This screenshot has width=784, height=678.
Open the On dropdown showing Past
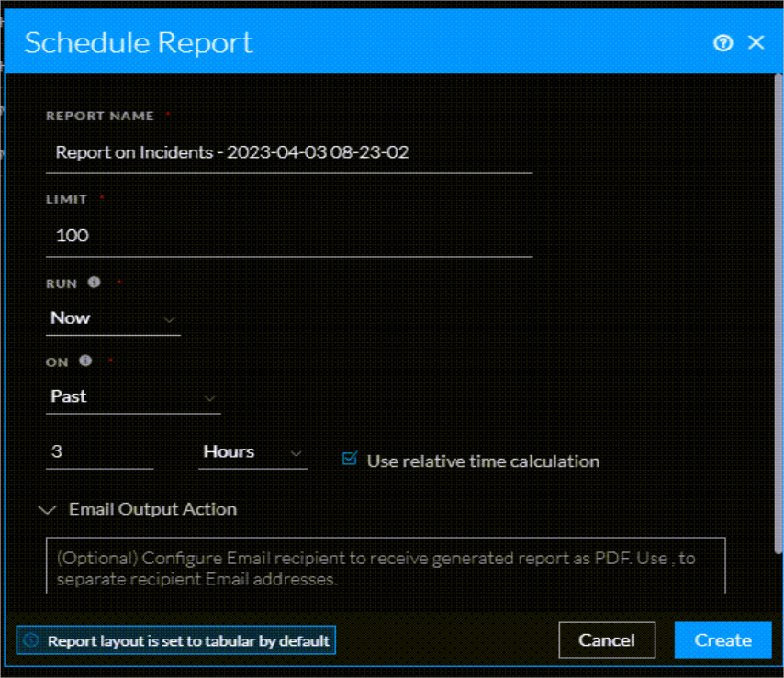point(129,396)
